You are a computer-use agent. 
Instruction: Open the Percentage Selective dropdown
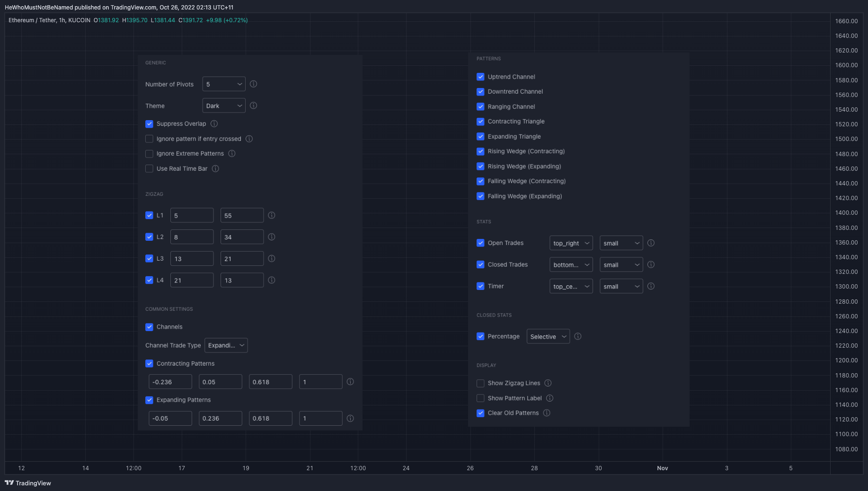pyautogui.click(x=548, y=336)
